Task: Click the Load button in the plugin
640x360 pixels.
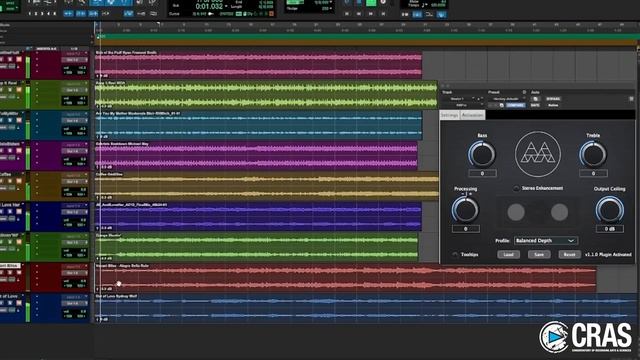Action: (508, 254)
